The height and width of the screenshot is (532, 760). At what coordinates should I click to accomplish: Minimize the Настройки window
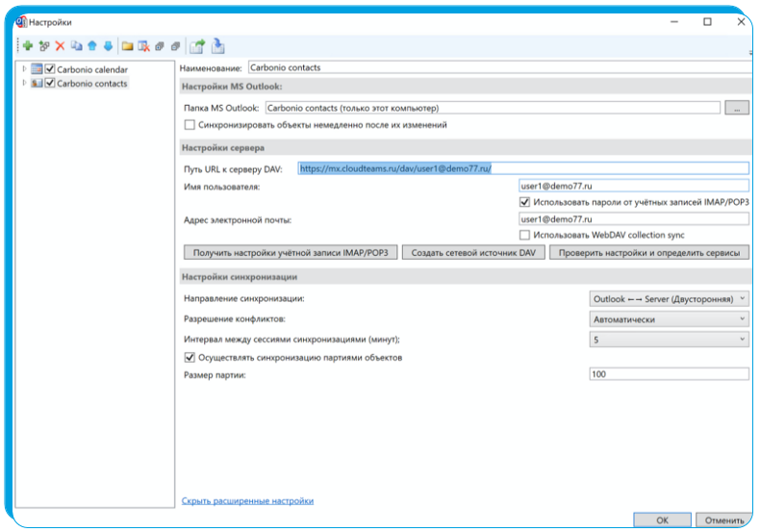coord(674,22)
